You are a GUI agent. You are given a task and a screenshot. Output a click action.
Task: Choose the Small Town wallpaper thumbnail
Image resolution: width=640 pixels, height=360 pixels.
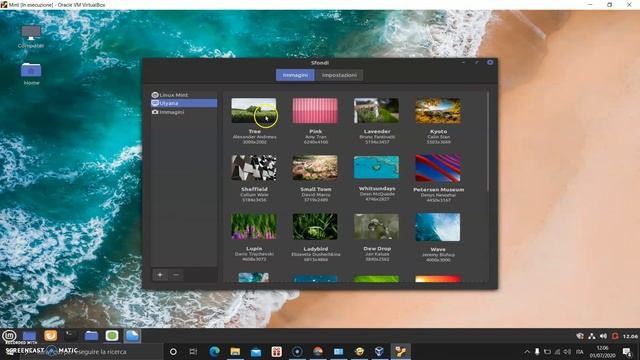pyautogui.click(x=315, y=168)
